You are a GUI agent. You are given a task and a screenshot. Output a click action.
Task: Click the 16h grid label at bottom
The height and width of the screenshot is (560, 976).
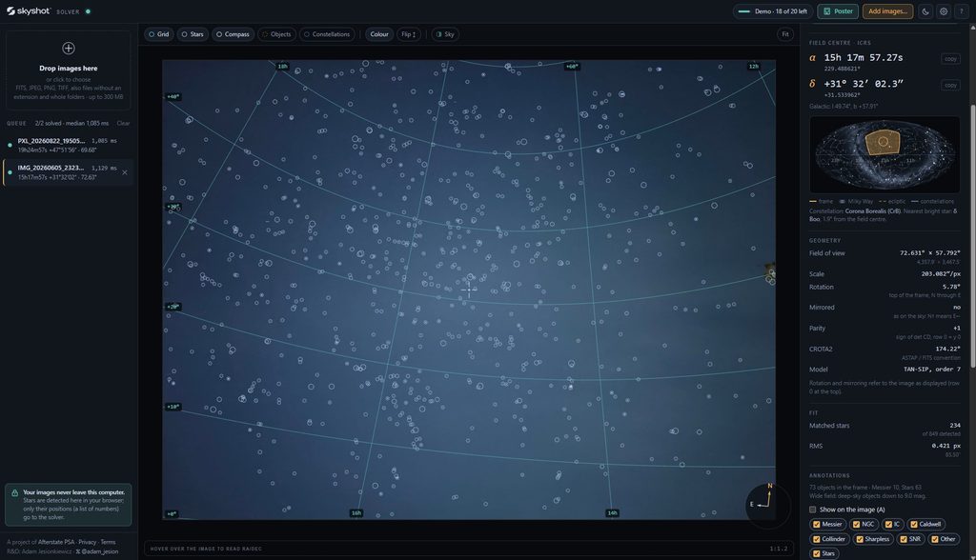point(356,513)
